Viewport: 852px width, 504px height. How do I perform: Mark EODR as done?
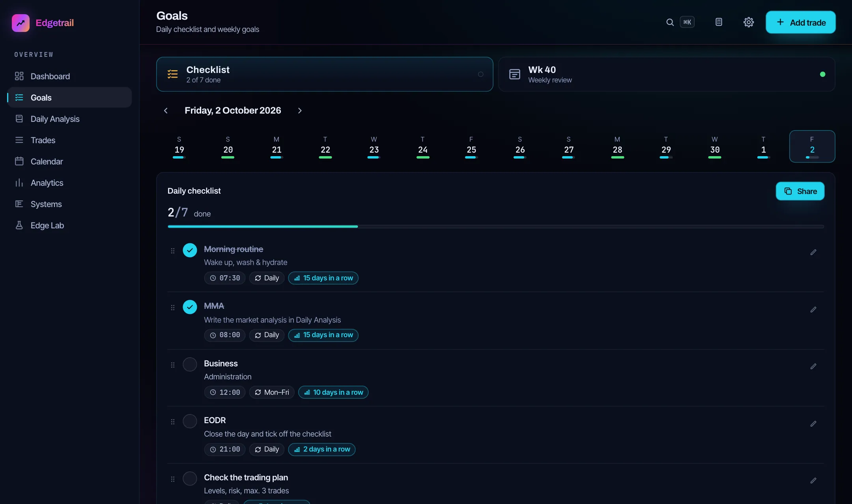tap(190, 421)
